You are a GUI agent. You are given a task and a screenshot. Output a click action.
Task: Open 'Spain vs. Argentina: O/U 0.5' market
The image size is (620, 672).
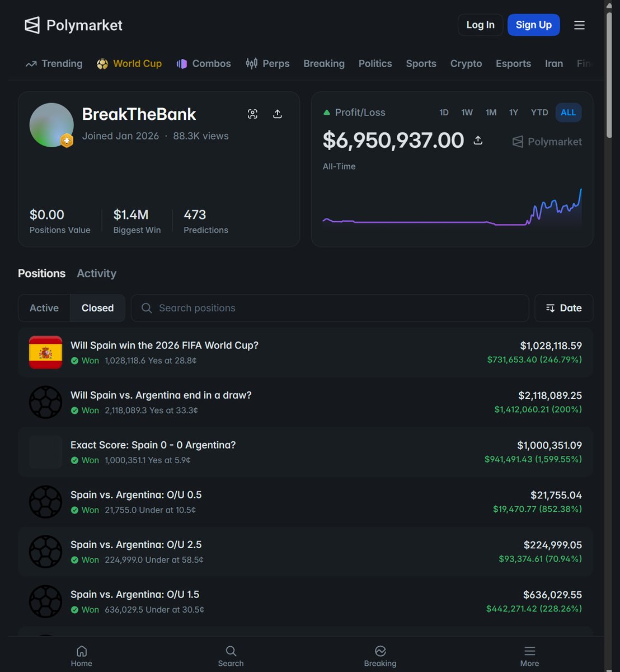click(x=136, y=495)
